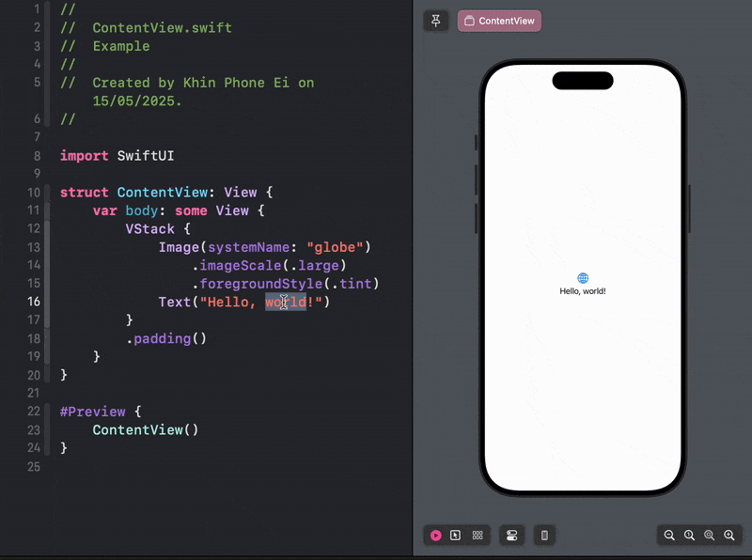This screenshot has height=560, width=752.
Task: Click the #Preview macro declaration
Action: [x=92, y=412]
